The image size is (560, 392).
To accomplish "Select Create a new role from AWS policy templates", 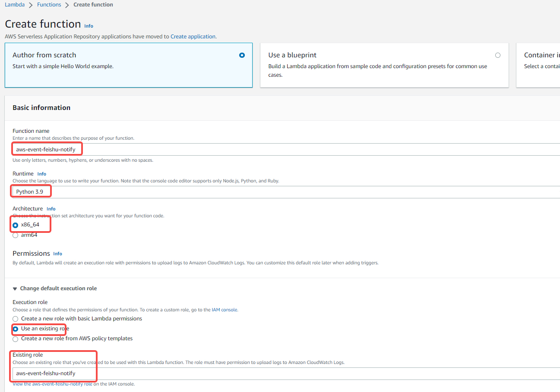I will (x=16, y=339).
